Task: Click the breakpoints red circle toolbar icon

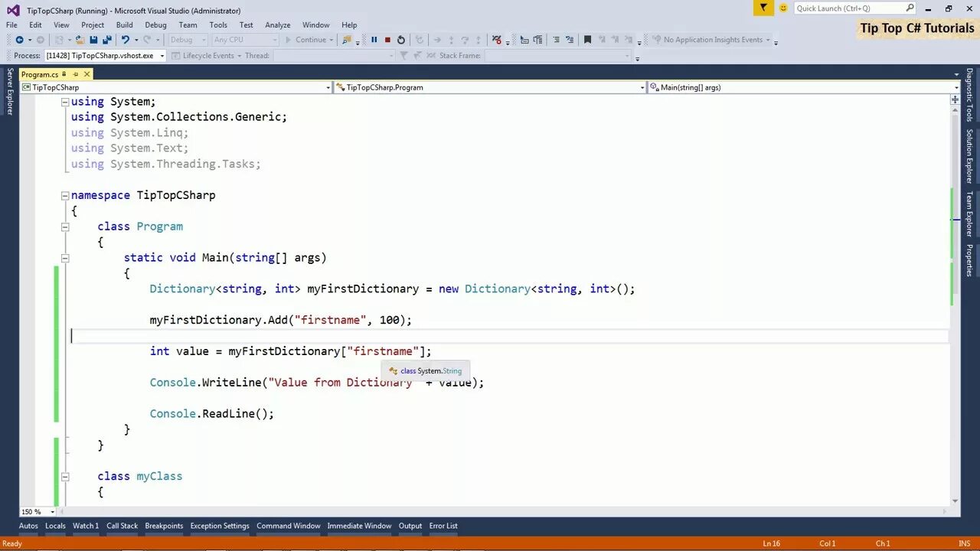Action: coord(497,40)
